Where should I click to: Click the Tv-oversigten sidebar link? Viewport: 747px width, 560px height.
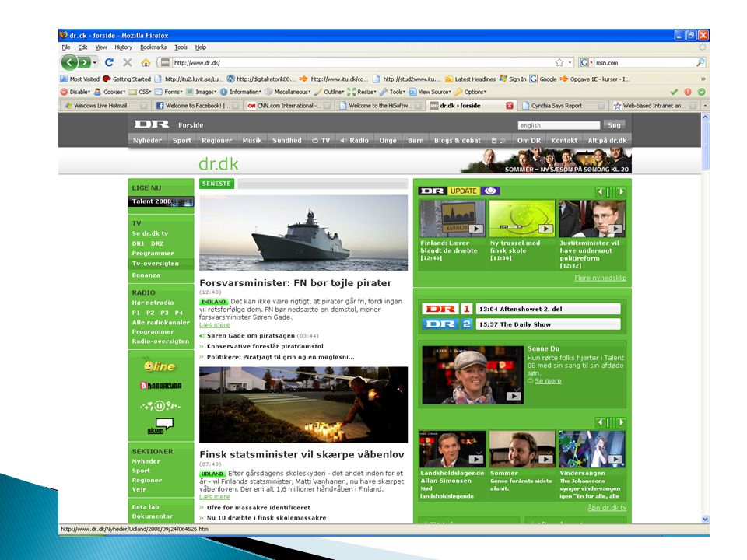156,264
